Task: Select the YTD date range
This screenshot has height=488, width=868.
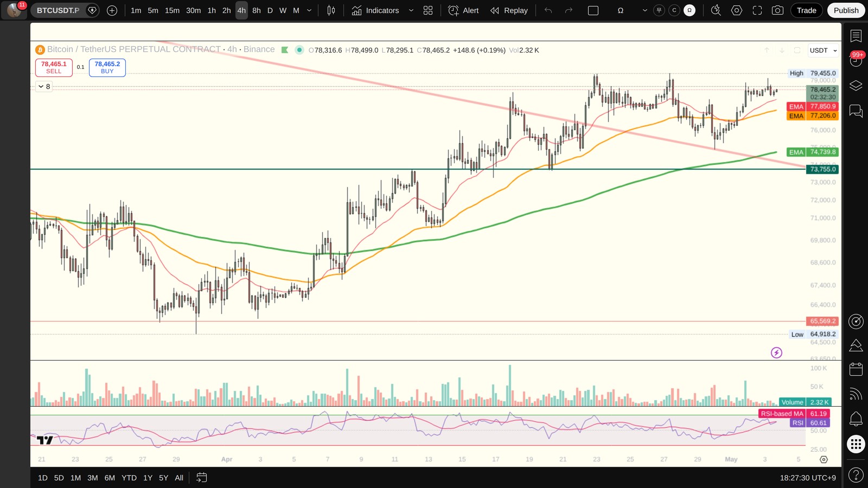Action: click(129, 478)
